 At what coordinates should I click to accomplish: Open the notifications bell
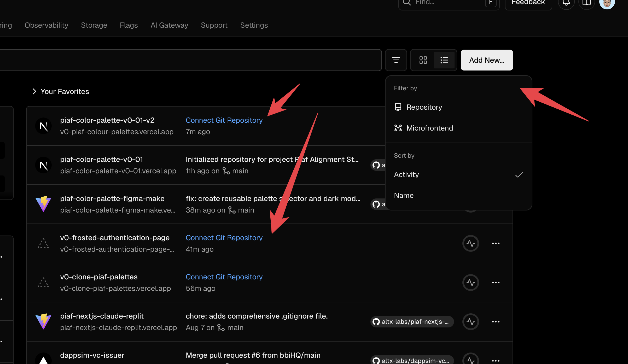point(566,3)
